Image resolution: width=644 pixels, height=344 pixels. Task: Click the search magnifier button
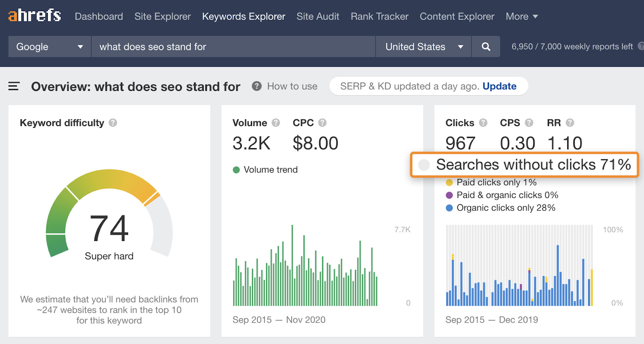pos(486,47)
